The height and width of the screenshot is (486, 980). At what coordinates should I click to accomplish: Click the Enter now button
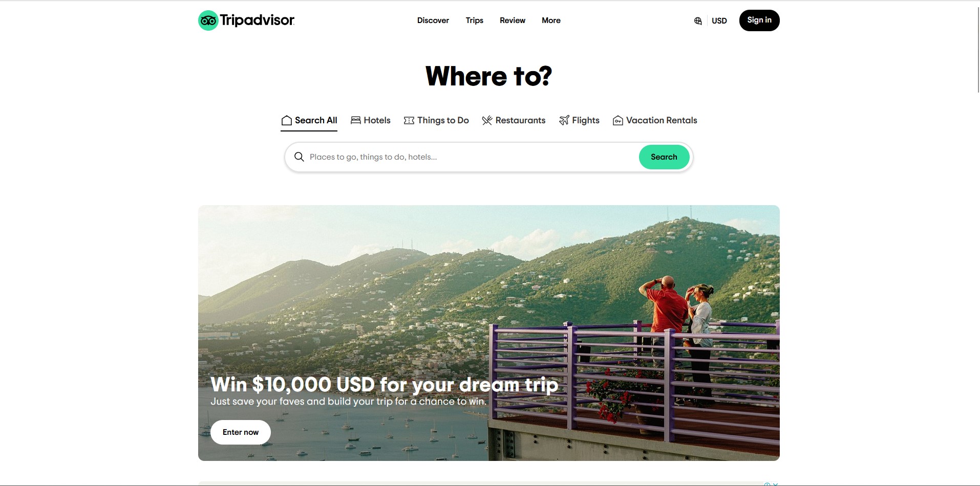pos(241,432)
